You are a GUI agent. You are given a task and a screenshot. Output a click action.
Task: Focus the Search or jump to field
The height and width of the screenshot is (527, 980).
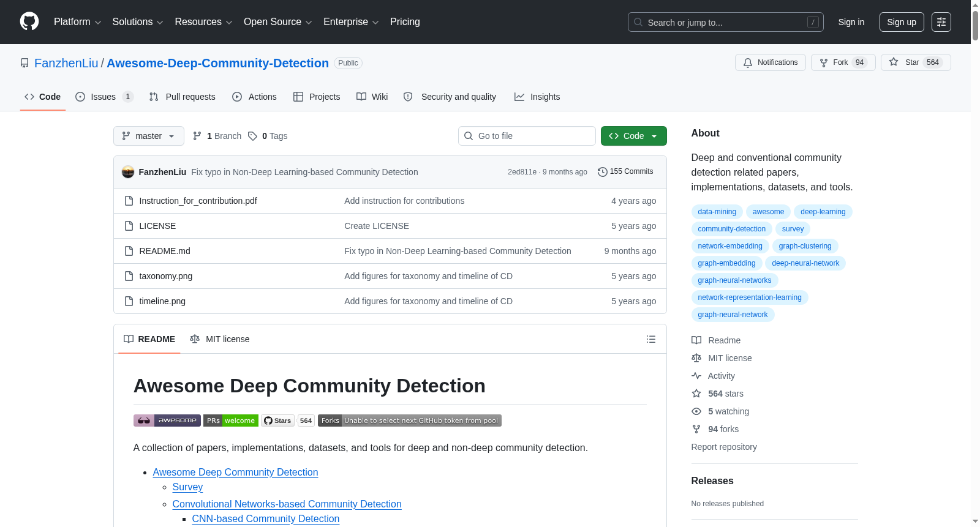[x=726, y=22]
